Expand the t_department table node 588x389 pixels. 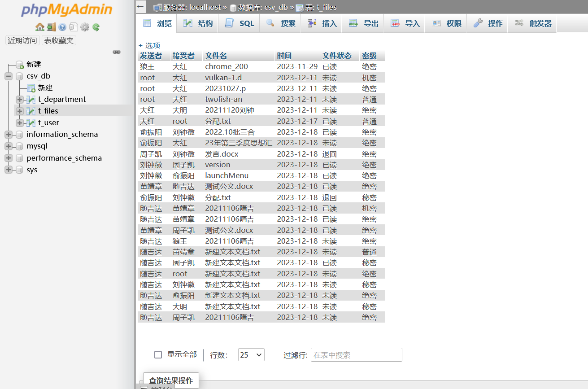(20, 100)
